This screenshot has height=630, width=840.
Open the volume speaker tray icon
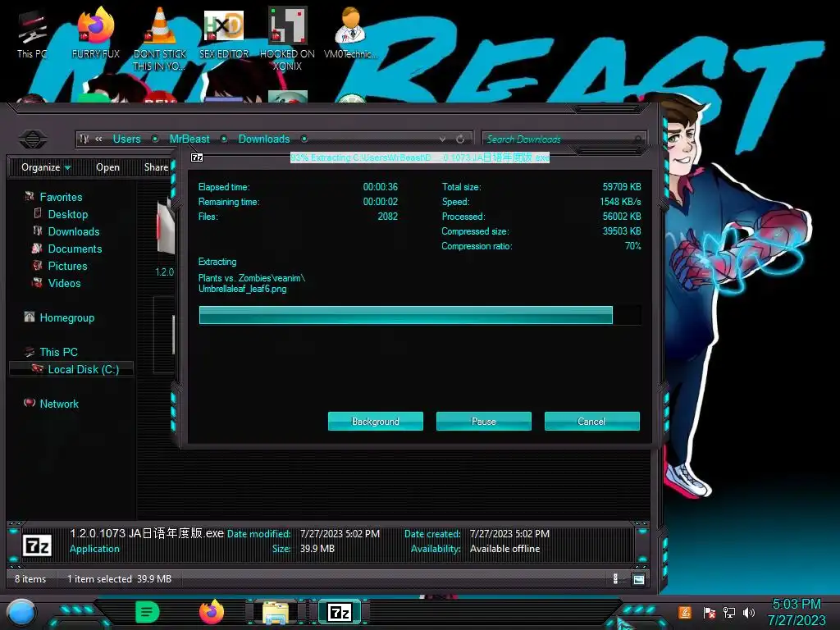coord(749,612)
